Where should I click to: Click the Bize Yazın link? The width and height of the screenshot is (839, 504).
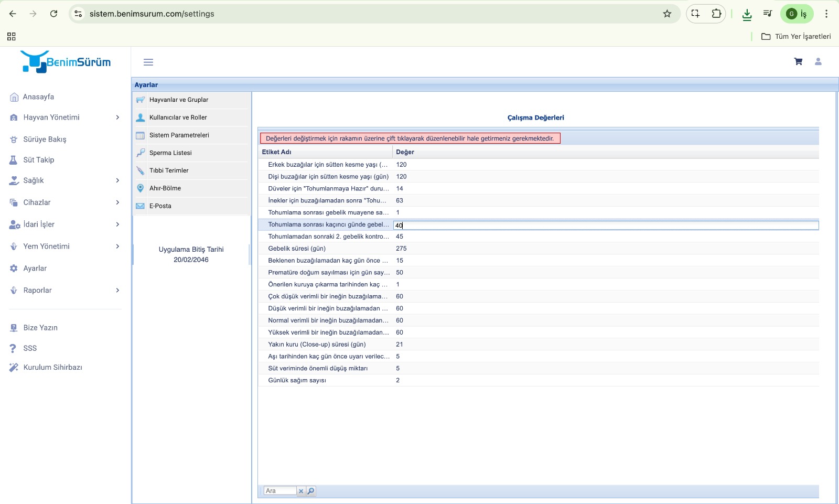point(40,328)
